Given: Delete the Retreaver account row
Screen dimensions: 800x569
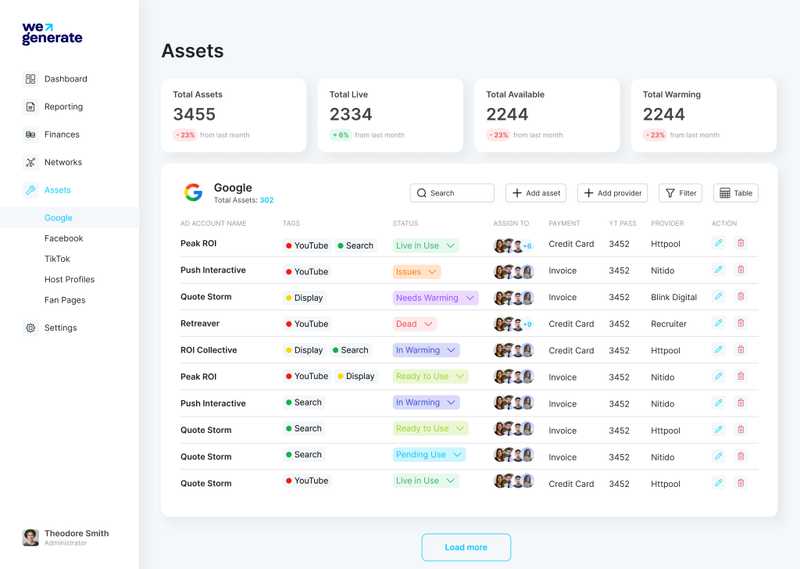Looking at the screenshot, I should (x=741, y=324).
